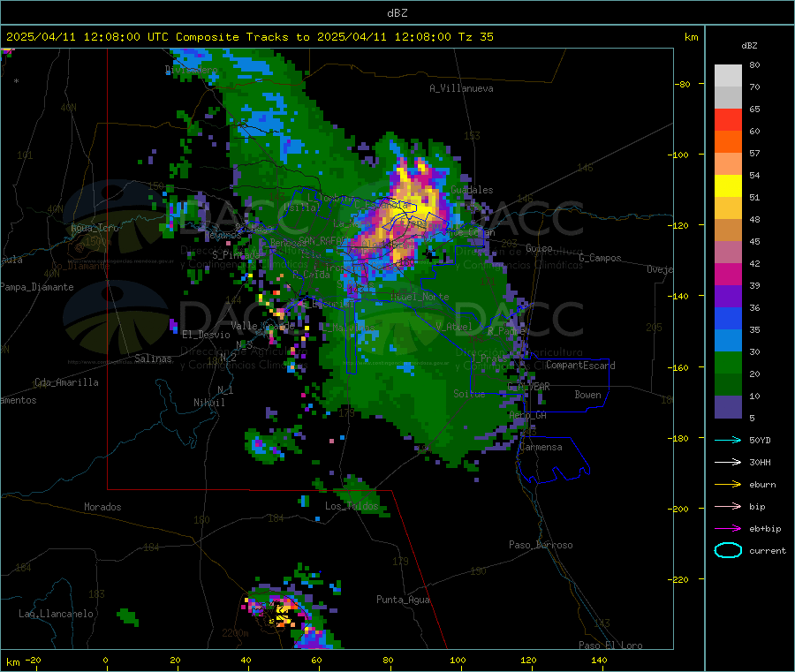Click the Paso_El_Loro map label
Viewport: 795px width, 672px height.
coord(610,646)
